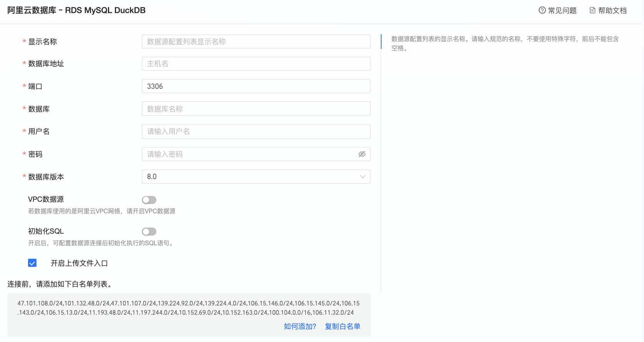Turn on the 初始化SQL switch
This screenshot has width=644, height=342.
(x=149, y=231)
